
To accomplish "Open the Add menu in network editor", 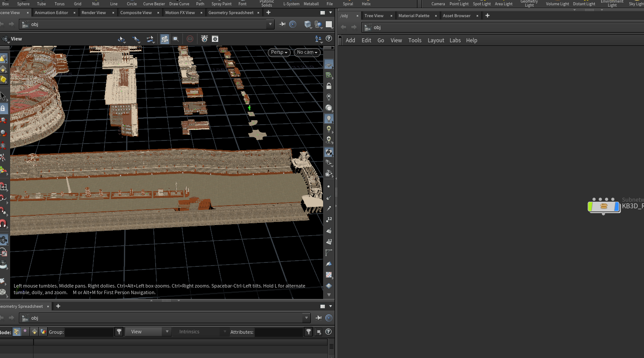I will (x=350, y=40).
